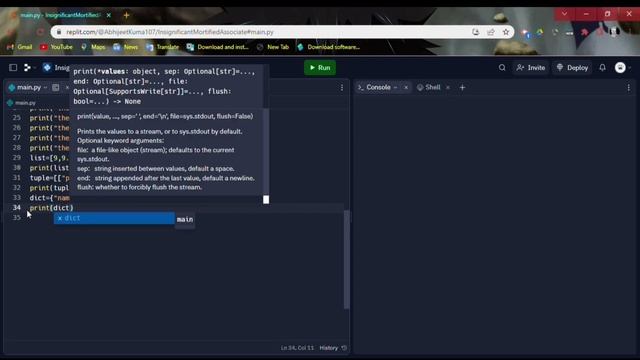Select the main.py editor tab
Viewport: 640px width, 360px height.
[29, 87]
